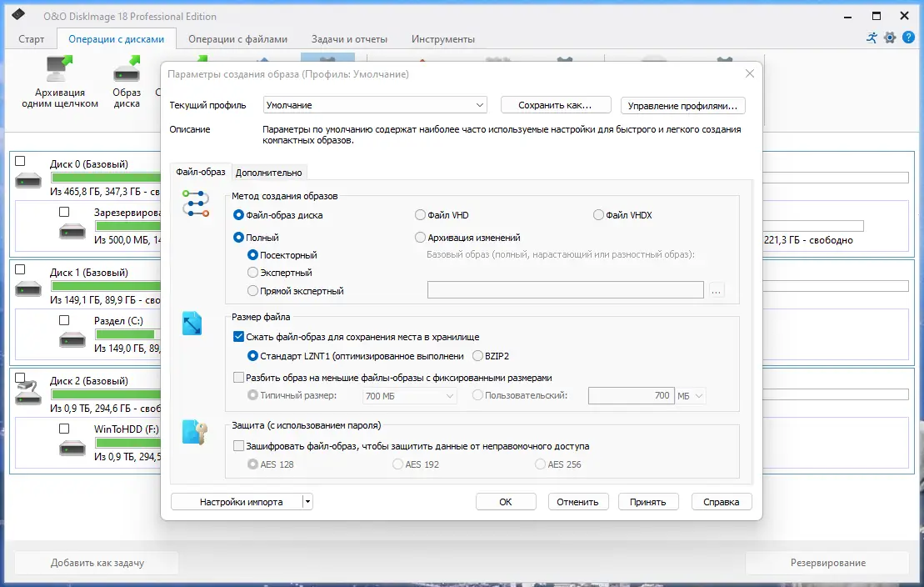Launch the Образ диска tool
This screenshot has height=587, width=924.
point(127,82)
